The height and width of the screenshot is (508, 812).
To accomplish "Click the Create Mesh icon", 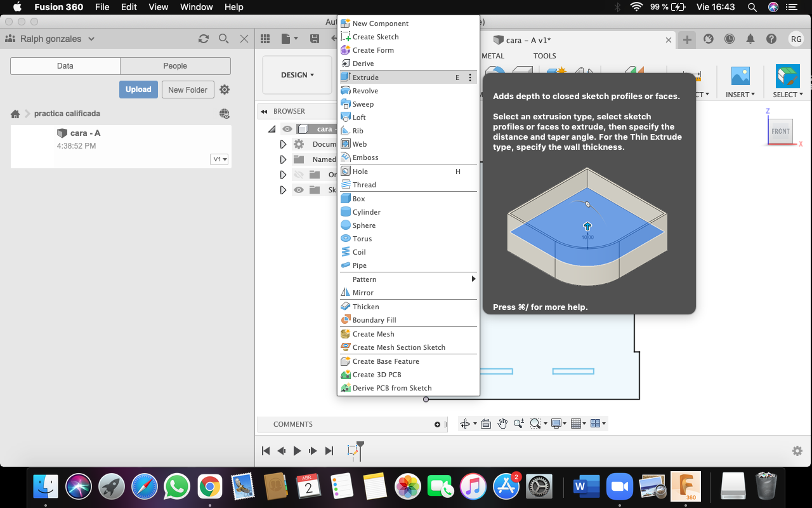I will point(346,334).
